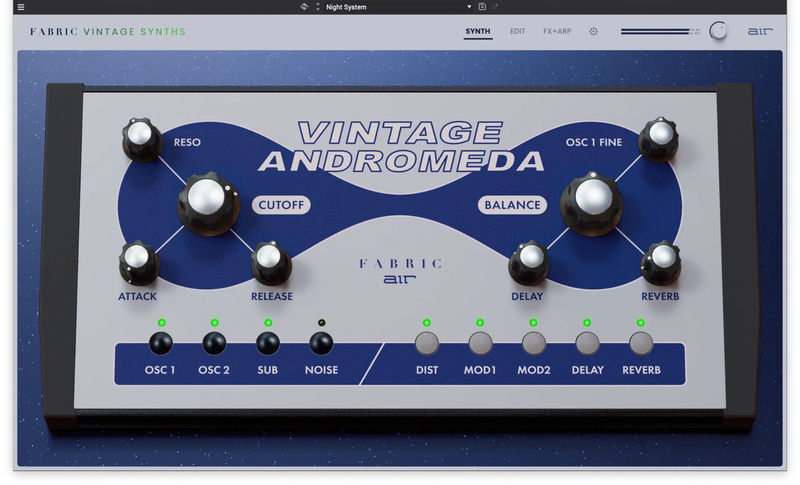
Task: Toggle the OSC 1 button
Action: coord(161,343)
